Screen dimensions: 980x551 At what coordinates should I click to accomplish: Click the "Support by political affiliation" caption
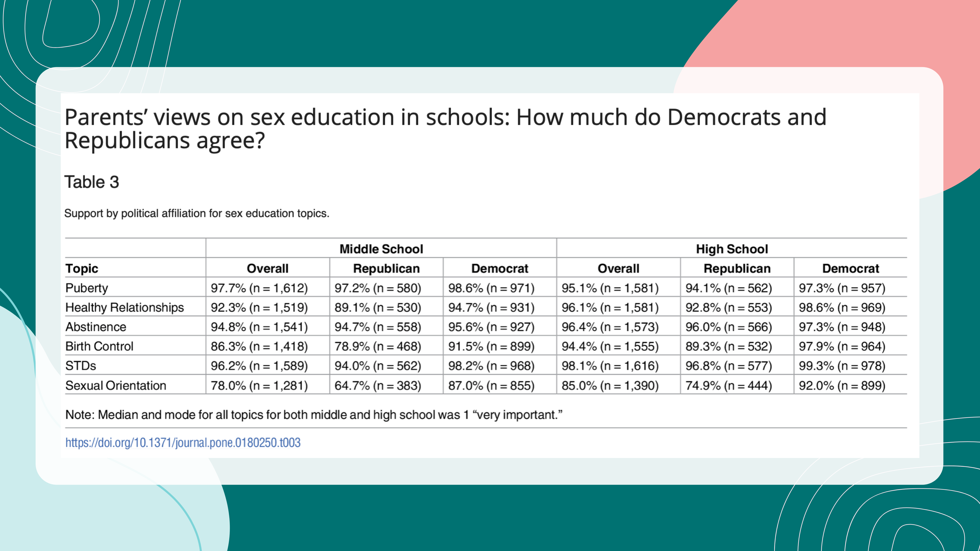[197, 213]
